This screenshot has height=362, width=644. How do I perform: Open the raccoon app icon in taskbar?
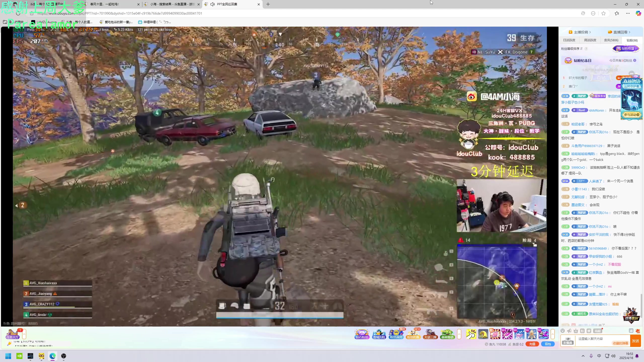pyautogui.click(x=42, y=356)
